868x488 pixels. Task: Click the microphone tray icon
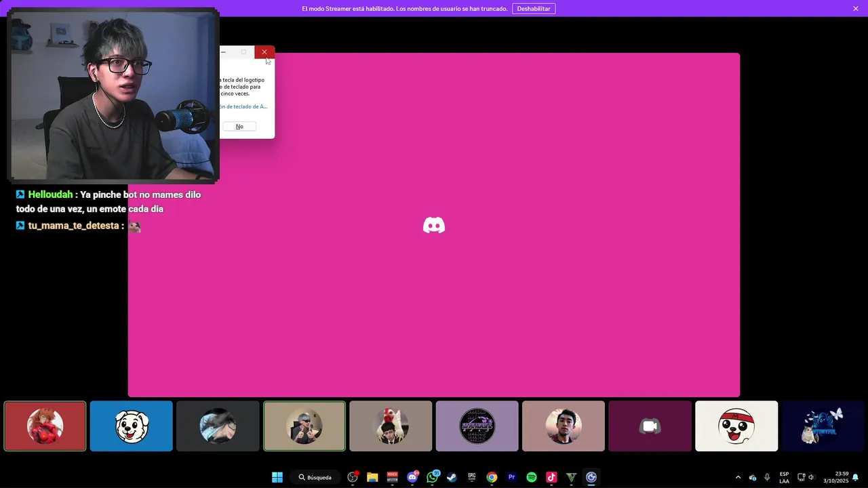click(x=767, y=477)
